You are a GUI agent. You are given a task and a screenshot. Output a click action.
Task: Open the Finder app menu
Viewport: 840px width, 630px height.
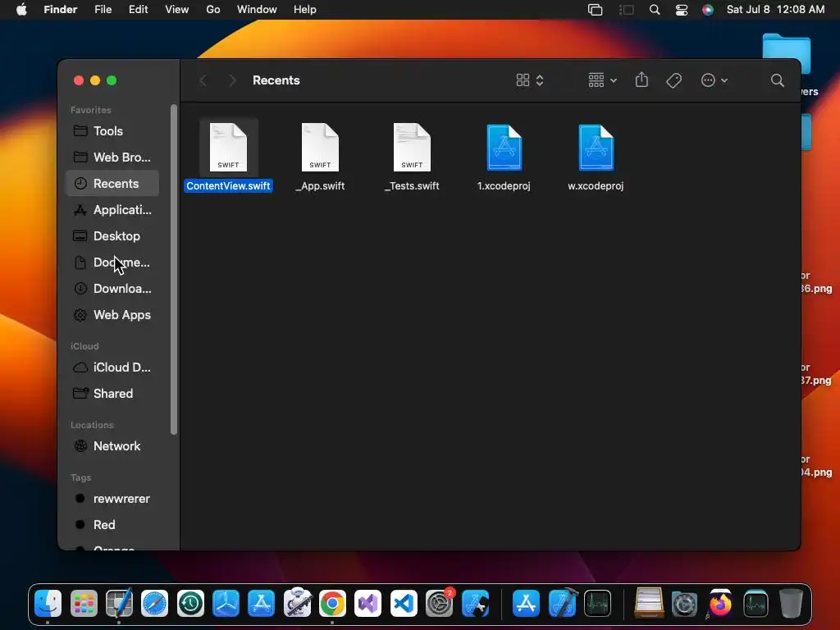[x=60, y=9]
